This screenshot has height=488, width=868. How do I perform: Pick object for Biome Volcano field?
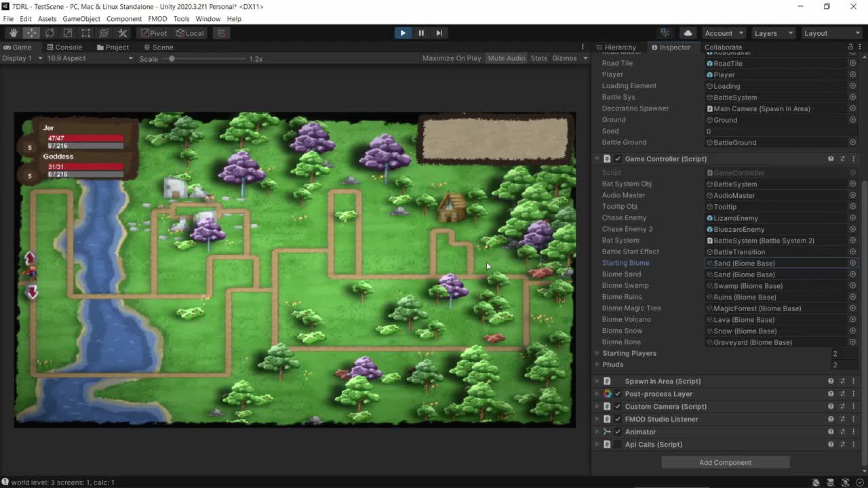coord(852,320)
